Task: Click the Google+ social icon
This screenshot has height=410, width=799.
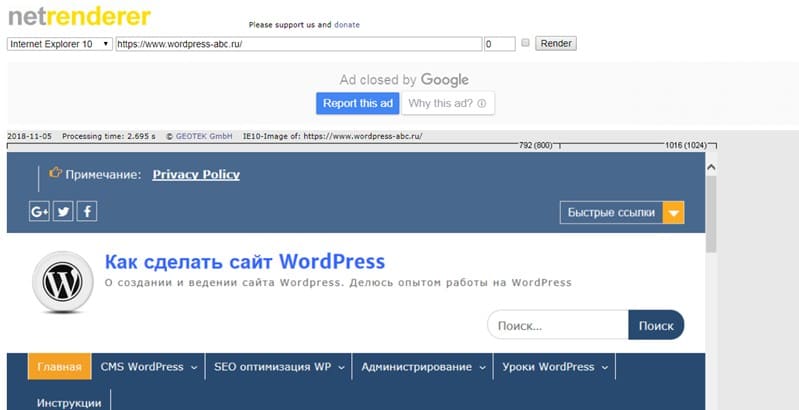Action: (x=39, y=211)
